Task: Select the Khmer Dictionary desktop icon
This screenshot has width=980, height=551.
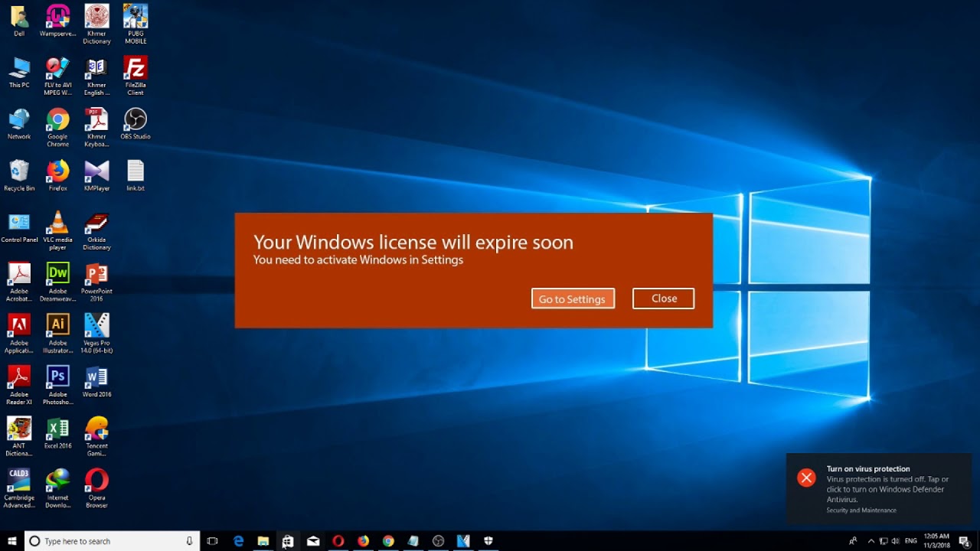Action: (x=96, y=24)
